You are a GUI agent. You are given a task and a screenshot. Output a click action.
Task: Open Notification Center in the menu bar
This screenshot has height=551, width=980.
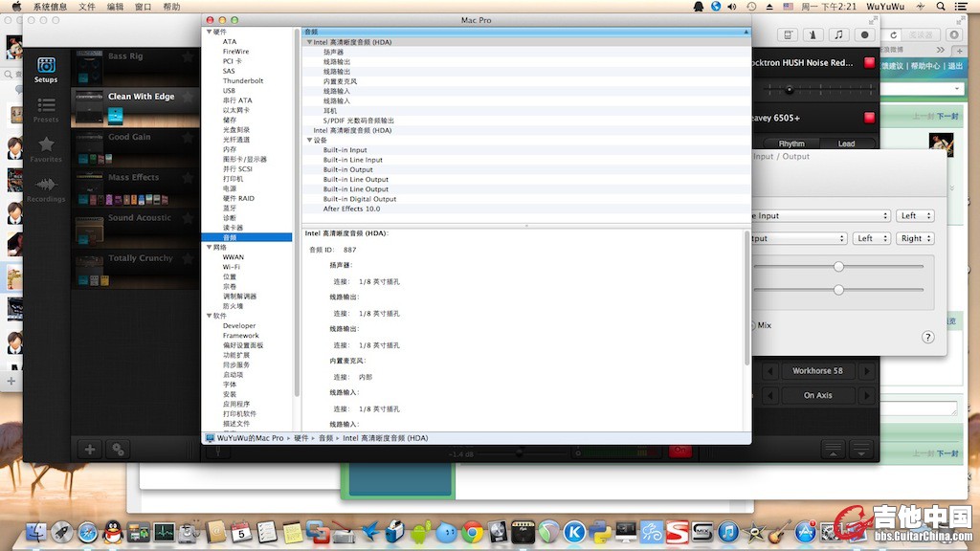click(x=961, y=7)
